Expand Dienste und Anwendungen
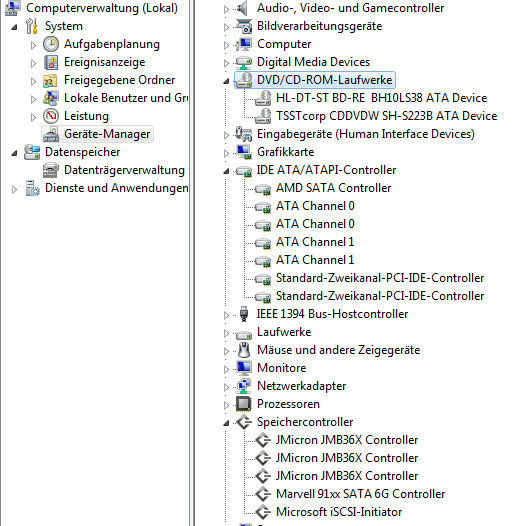 [x=14, y=189]
